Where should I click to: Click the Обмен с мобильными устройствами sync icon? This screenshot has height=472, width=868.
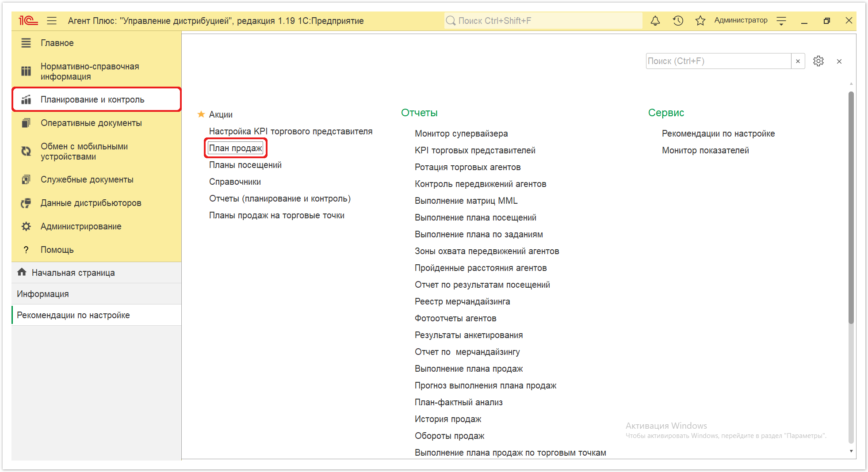pos(26,151)
